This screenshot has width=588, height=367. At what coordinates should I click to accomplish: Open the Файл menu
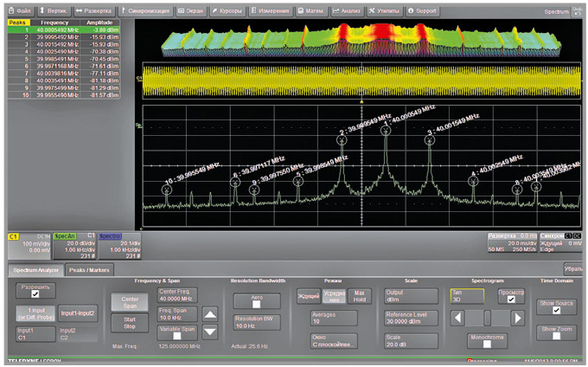[x=20, y=10]
